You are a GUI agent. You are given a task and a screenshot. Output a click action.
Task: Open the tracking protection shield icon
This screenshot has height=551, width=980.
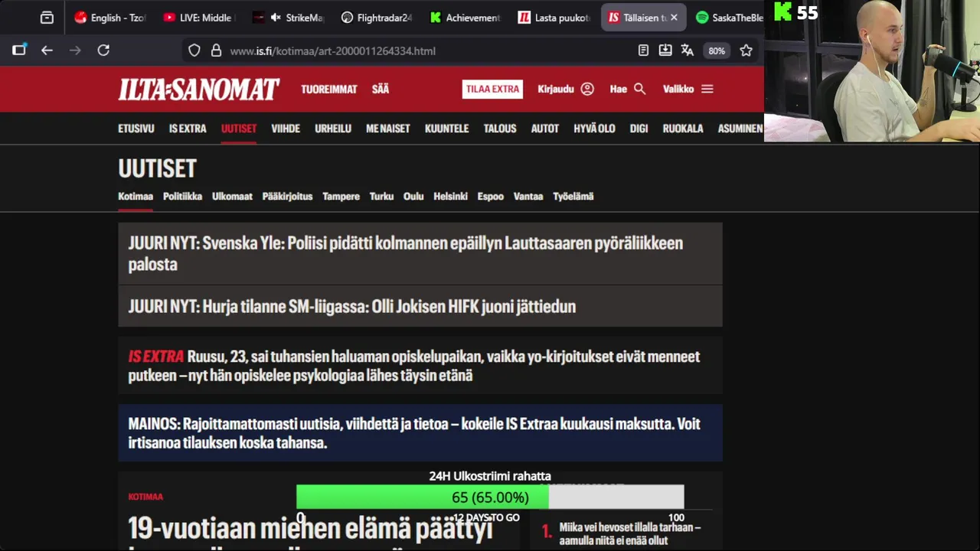[194, 51]
